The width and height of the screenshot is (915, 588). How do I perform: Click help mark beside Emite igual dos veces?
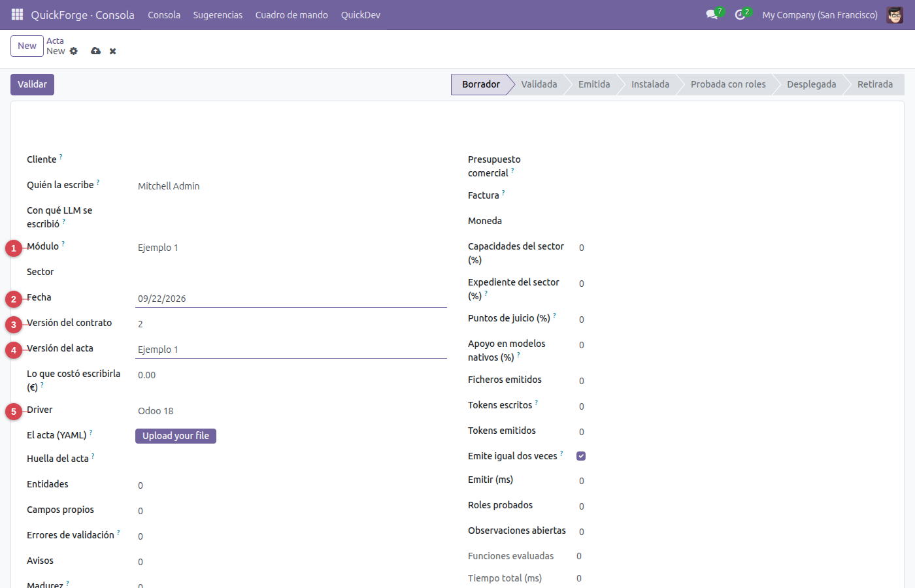tap(561, 453)
